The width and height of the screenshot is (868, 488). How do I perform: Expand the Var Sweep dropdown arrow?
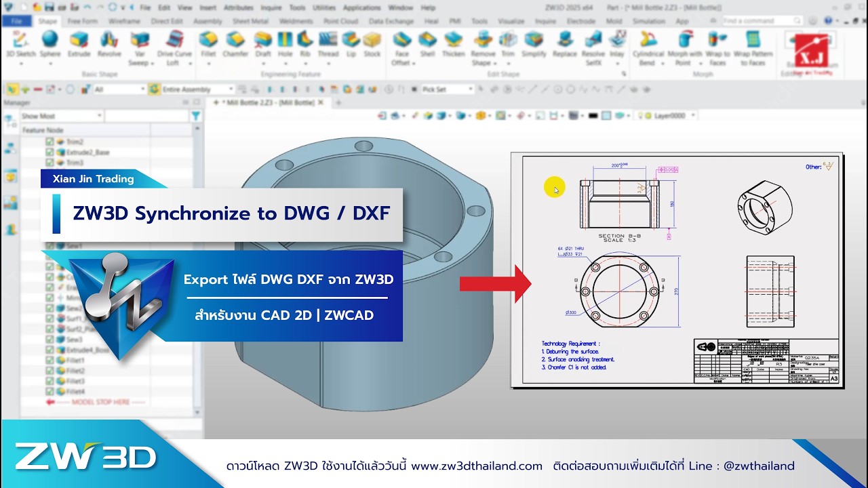[152, 63]
